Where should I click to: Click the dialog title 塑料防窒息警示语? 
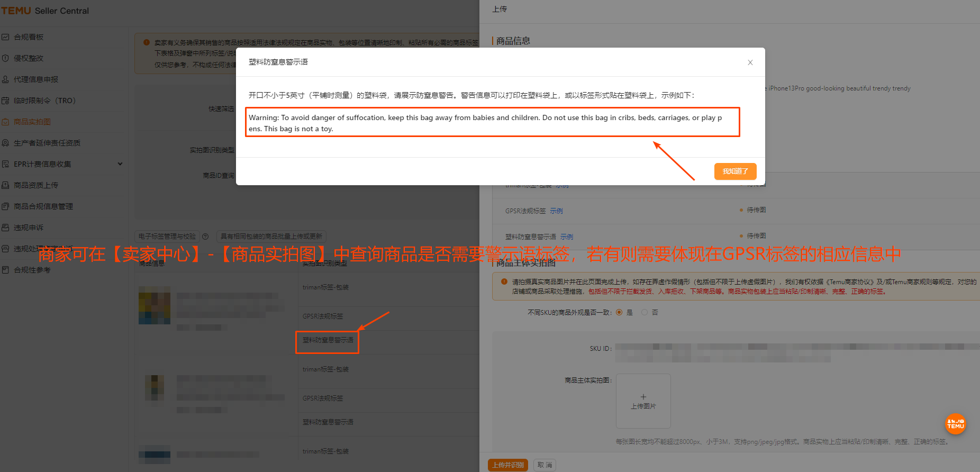278,62
